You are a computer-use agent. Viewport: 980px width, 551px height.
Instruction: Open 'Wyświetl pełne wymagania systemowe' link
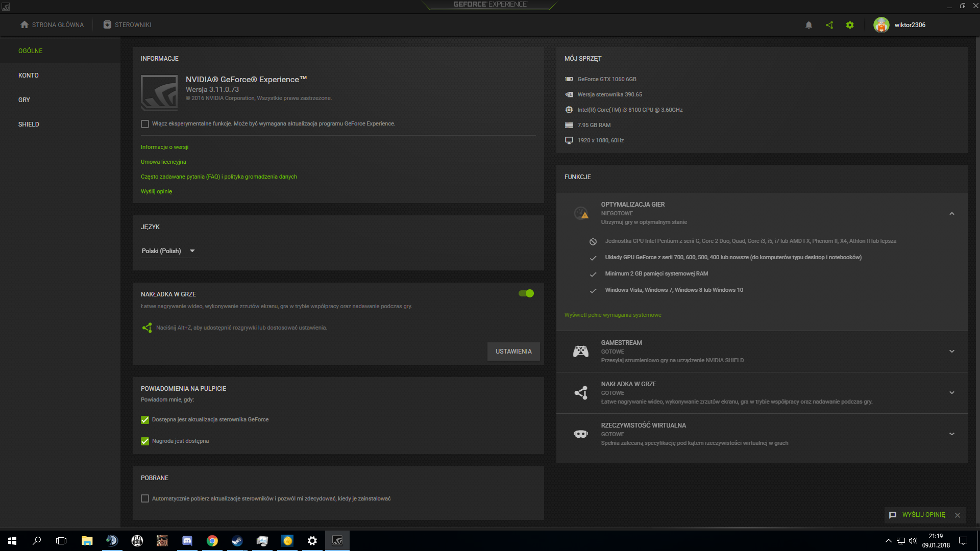click(x=613, y=315)
